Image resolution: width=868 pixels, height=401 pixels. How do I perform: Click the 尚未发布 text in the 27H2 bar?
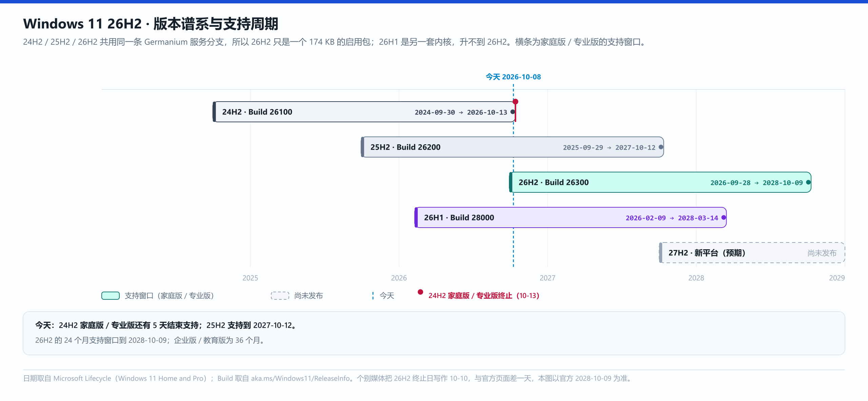[x=822, y=253]
